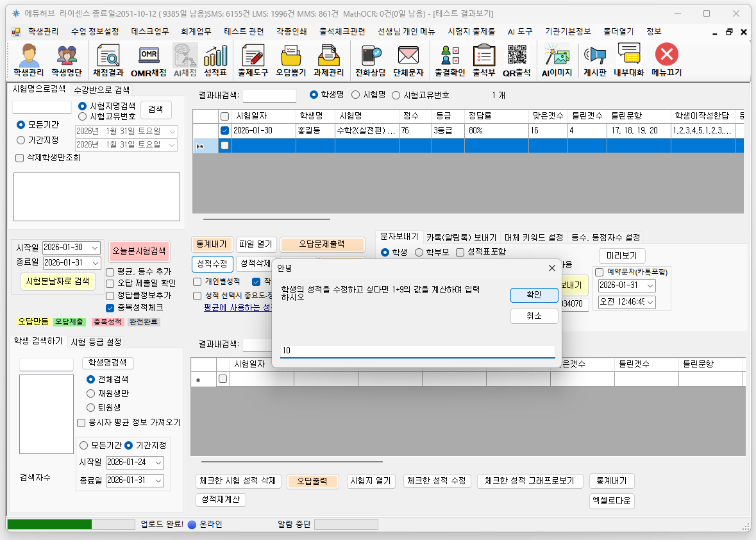Open the 회계업무 menu
Image resolution: width=756 pixels, height=540 pixels.
[196, 31]
